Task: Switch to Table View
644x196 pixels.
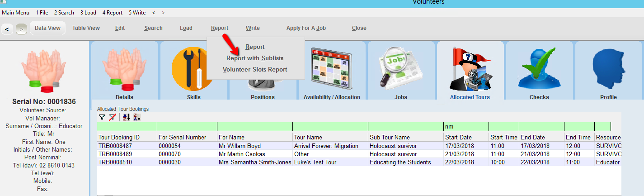Action: 86,28
